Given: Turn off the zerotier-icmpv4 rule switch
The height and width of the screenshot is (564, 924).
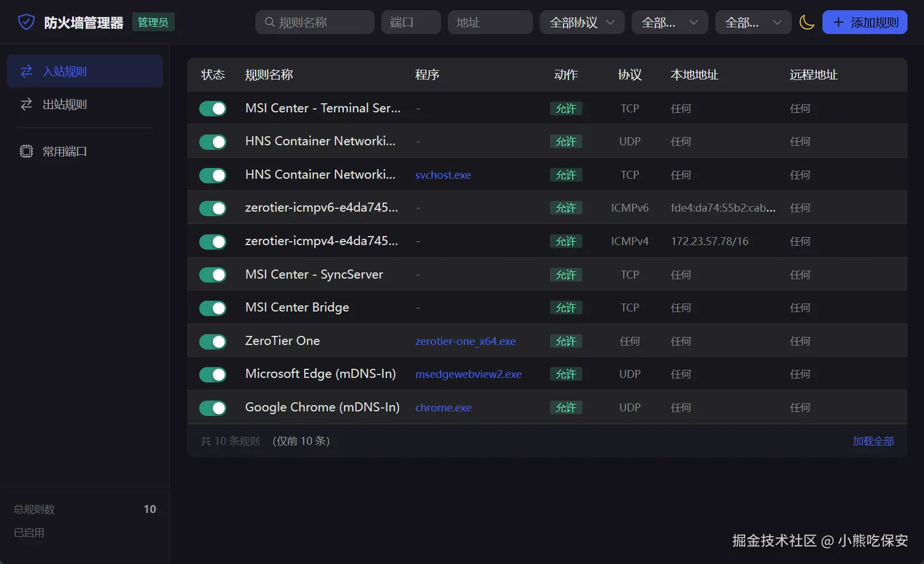Looking at the screenshot, I should (x=213, y=241).
